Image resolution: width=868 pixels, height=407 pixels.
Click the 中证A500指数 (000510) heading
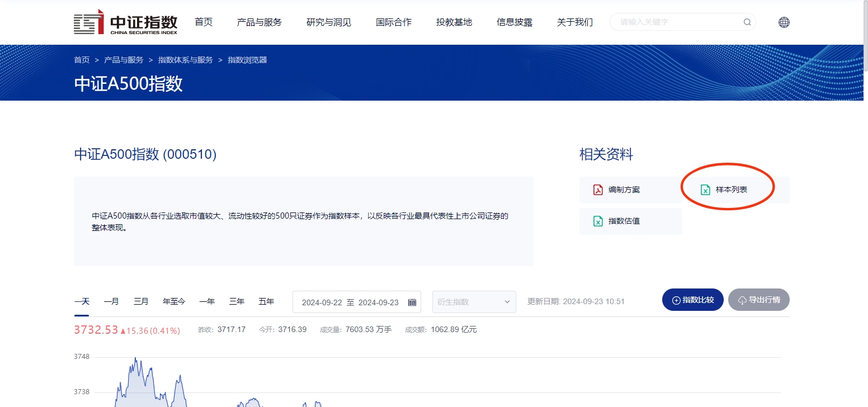(145, 154)
